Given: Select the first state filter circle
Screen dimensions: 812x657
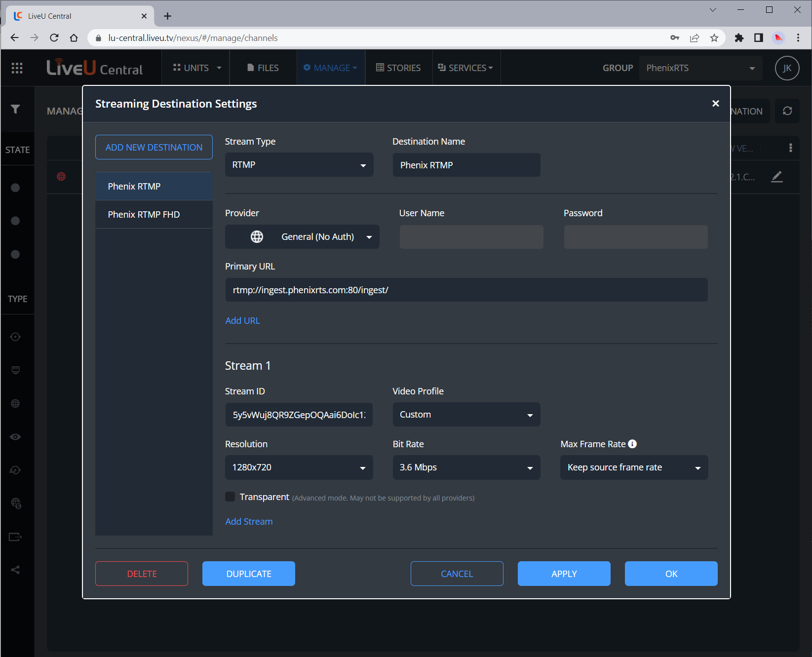Looking at the screenshot, I should pyautogui.click(x=15, y=188).
